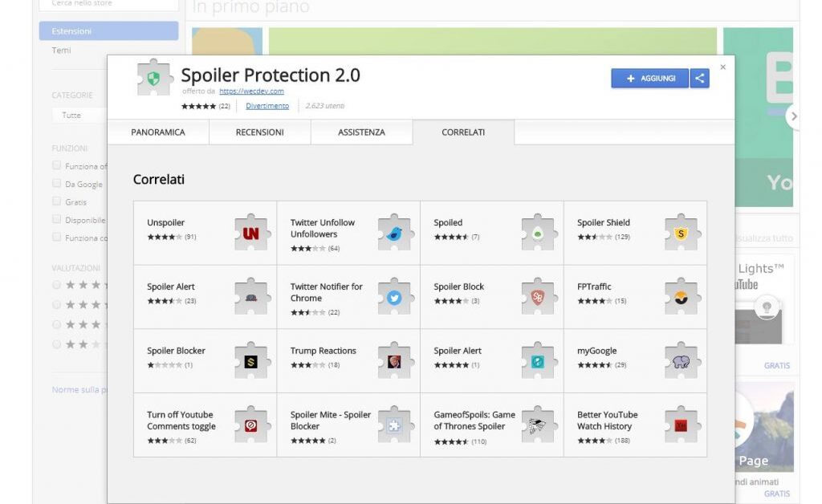Open the green featured banner thumbnail
822x504 pixels.
[492, 42]
